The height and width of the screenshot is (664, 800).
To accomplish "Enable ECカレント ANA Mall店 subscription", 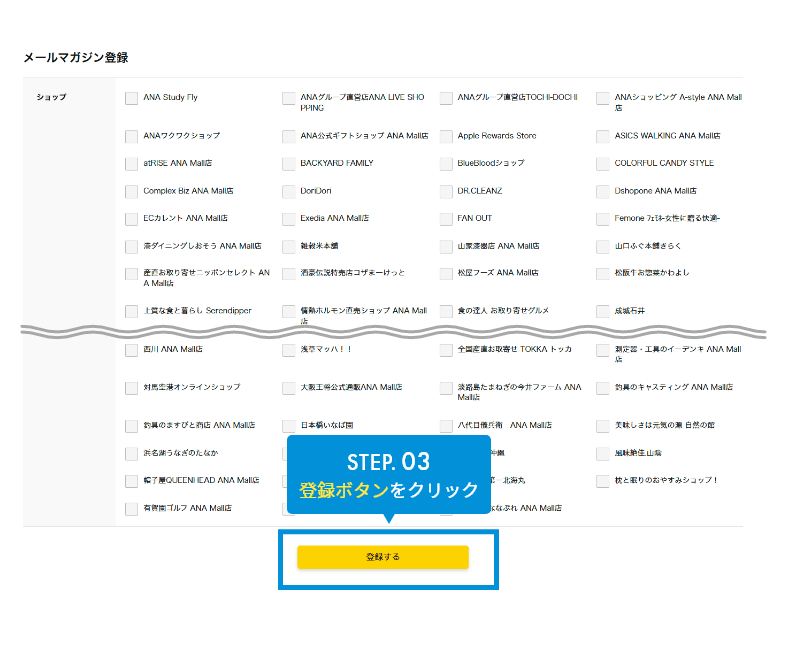I will click(131, 219).
